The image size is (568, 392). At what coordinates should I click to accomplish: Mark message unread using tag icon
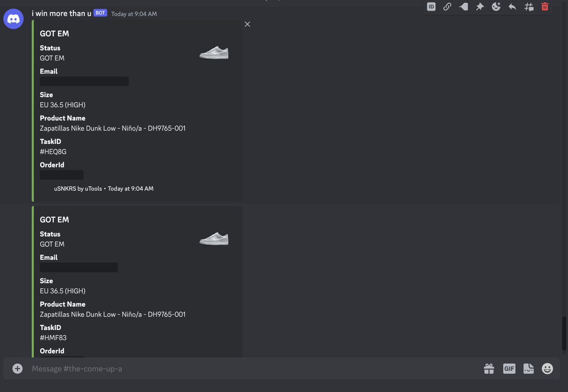coord(464,7)
